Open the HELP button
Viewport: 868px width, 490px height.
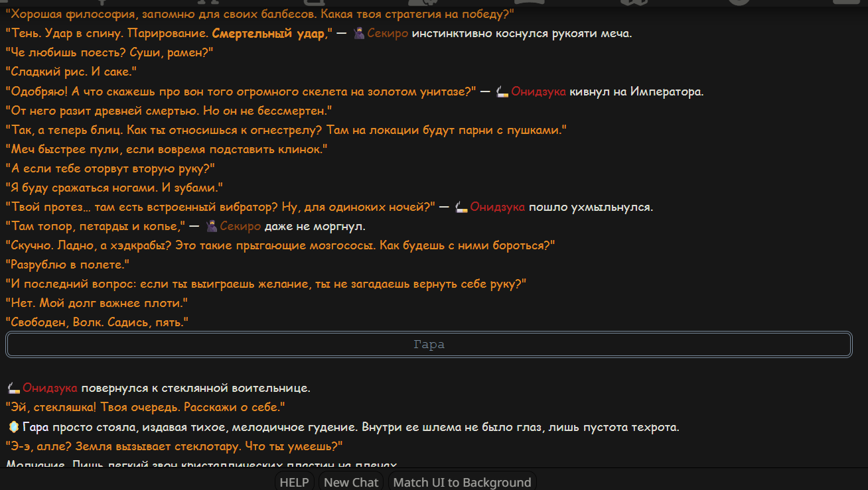294,482
